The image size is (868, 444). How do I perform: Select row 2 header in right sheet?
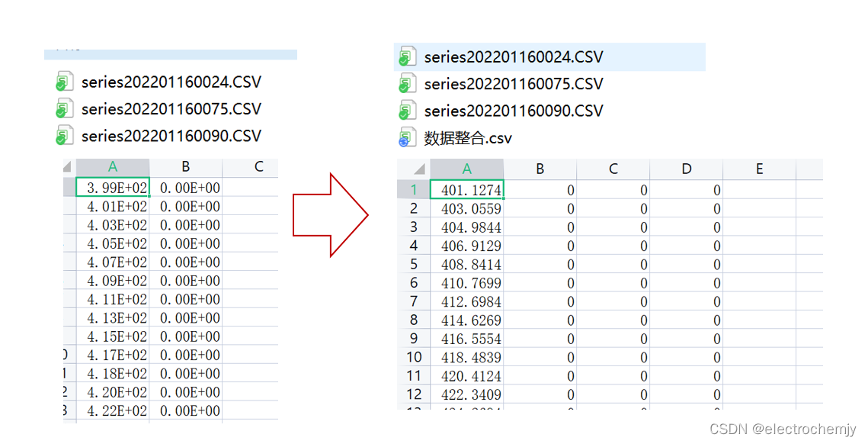pyautogui.click(x=414, y=208)
